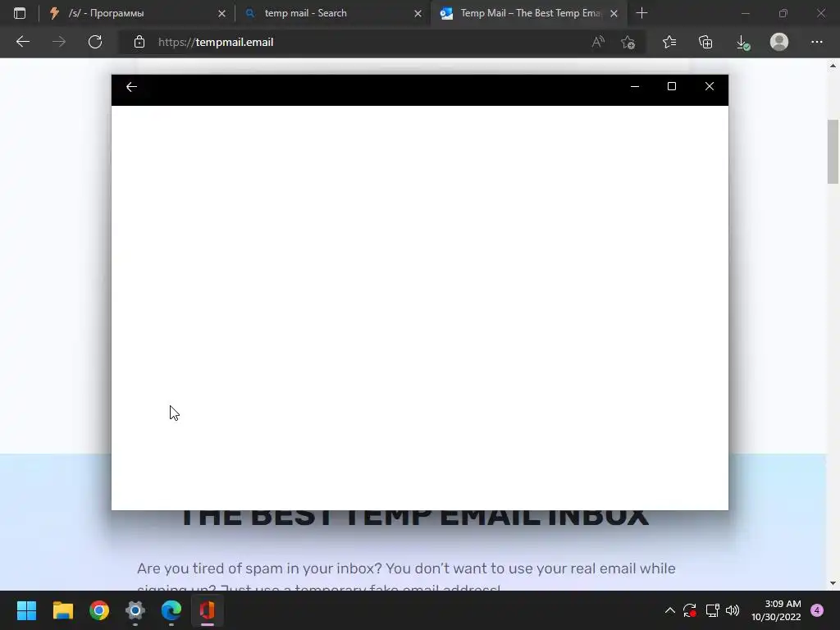Launch Google Chrome from the taskbar

99,610
